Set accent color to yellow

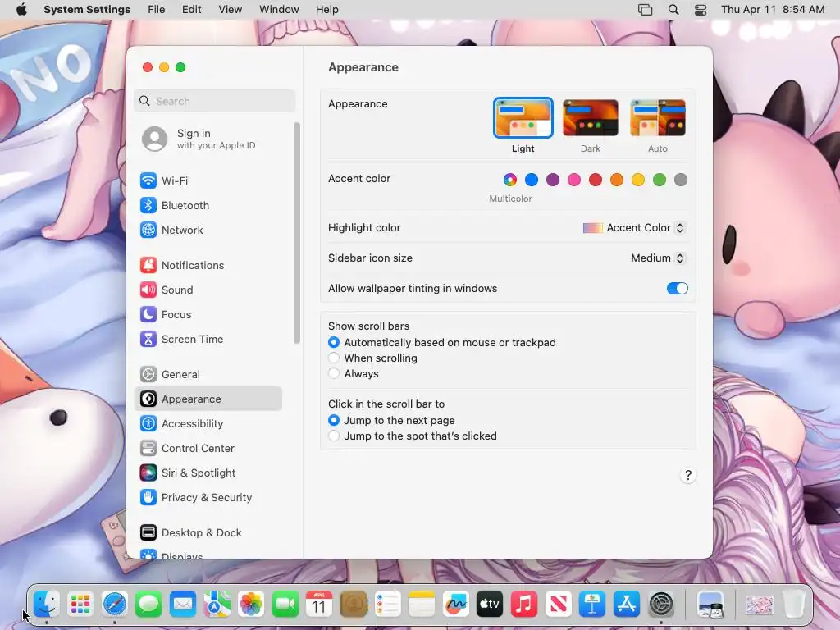[638, 180]
